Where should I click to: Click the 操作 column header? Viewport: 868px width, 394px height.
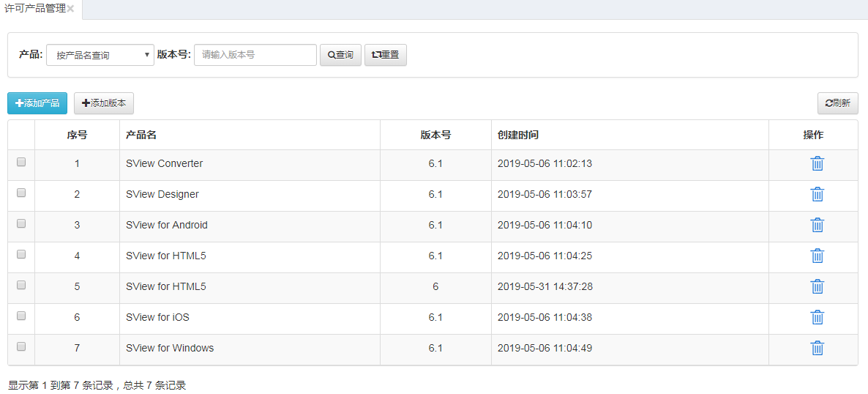point(813,135)
